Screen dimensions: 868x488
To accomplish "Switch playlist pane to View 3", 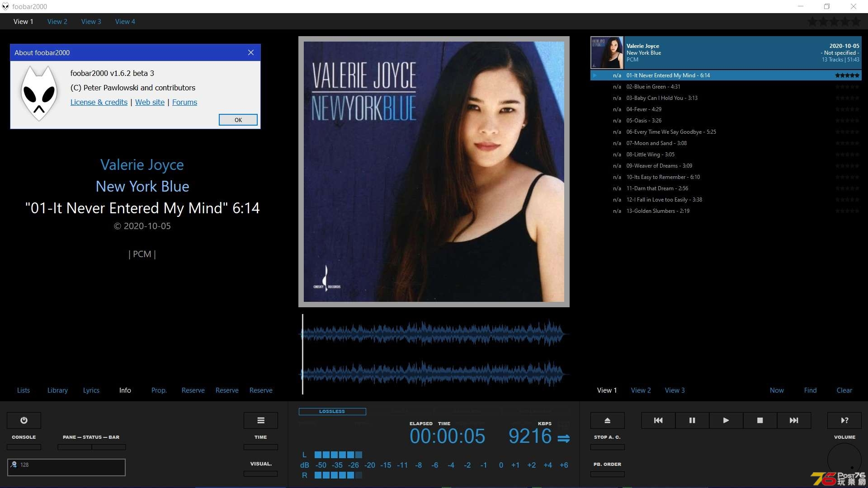I will [675, 390].
